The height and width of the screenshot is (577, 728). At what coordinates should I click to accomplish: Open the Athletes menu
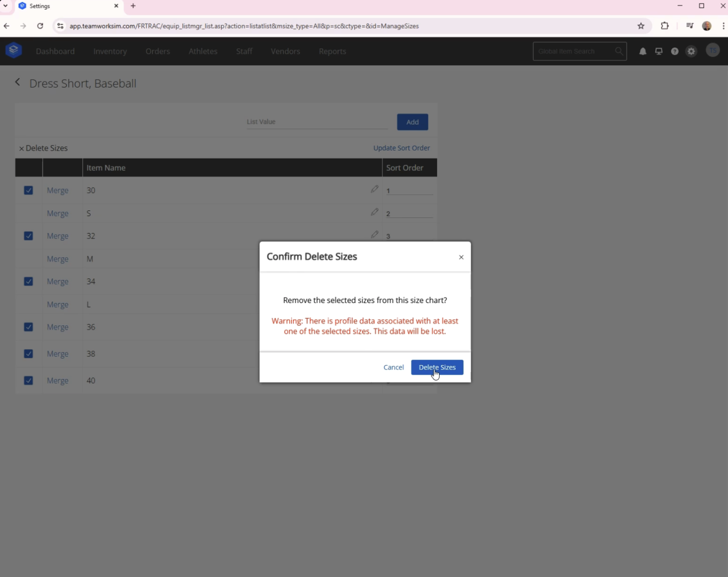pos(203,51)
